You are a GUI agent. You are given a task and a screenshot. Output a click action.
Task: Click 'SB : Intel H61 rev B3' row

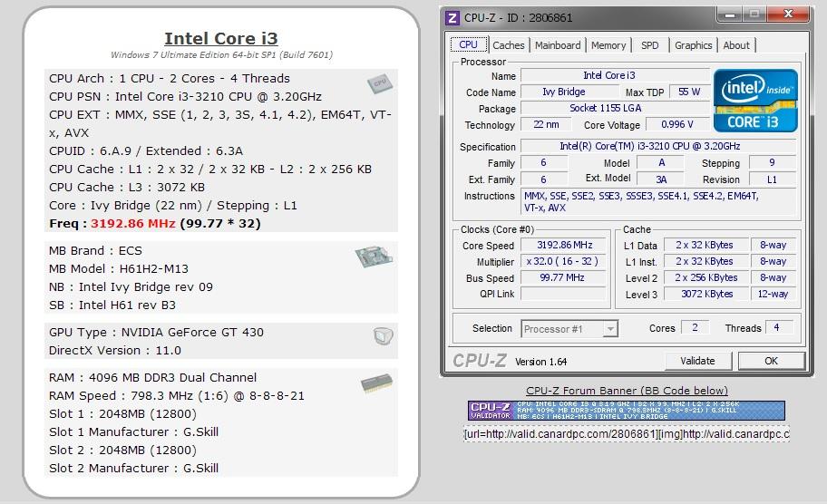coord(112,305)
